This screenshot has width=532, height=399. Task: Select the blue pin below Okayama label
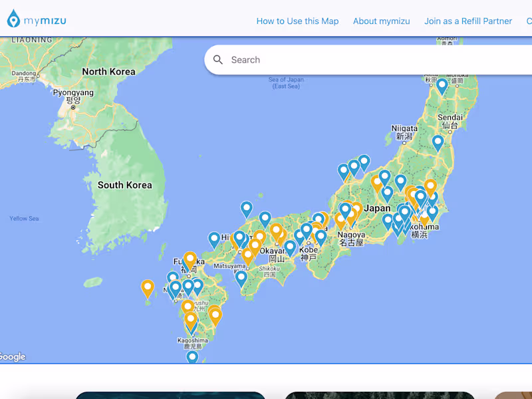(x=290, y=248)
